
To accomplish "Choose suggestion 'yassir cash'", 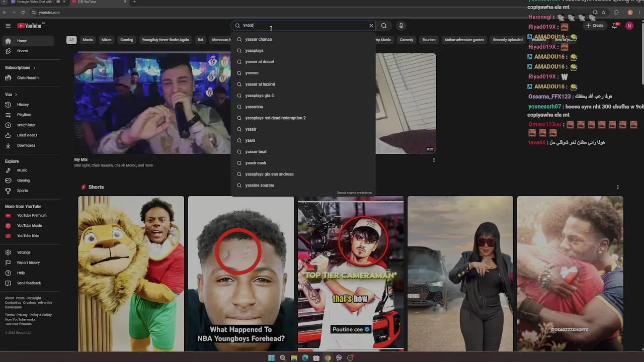I will [303, 163].
